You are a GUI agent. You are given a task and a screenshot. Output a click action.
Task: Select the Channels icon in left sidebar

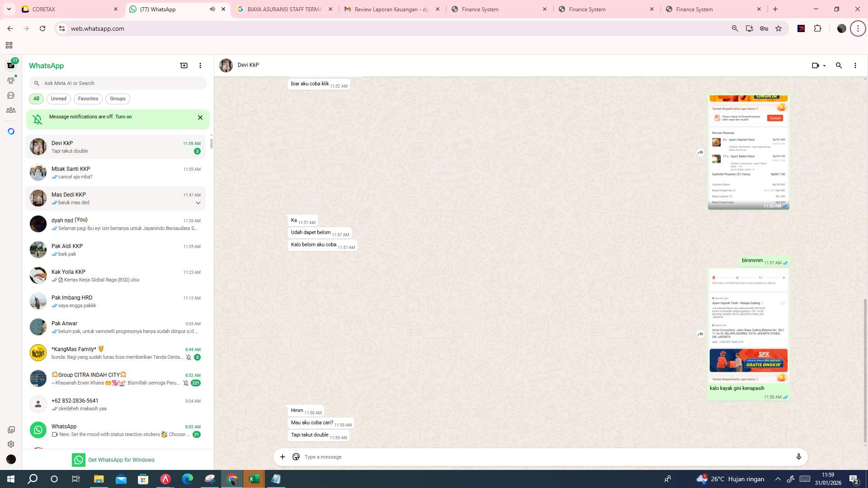[11, 95]
